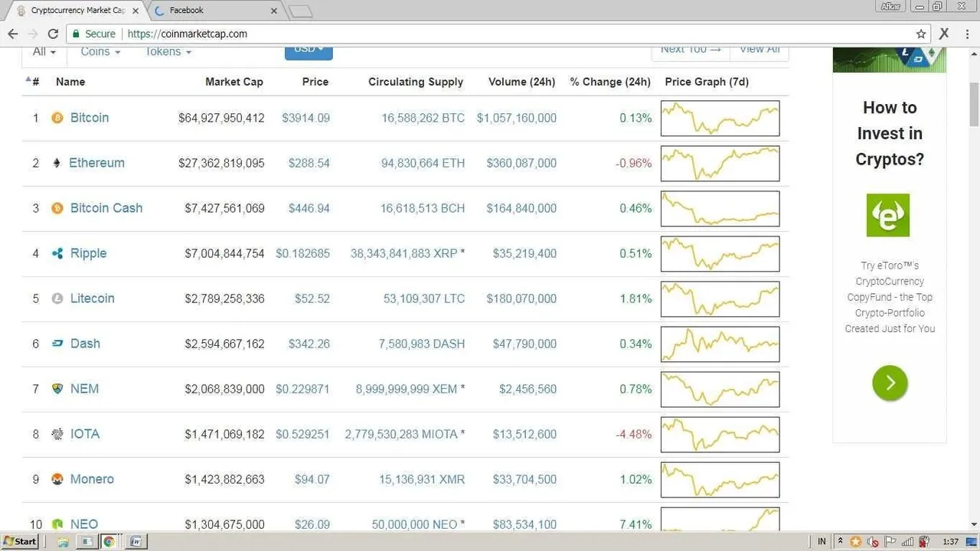Open IOTA's 7d price graph
This screenshot has height=551, width=980.
coord(720,435)
